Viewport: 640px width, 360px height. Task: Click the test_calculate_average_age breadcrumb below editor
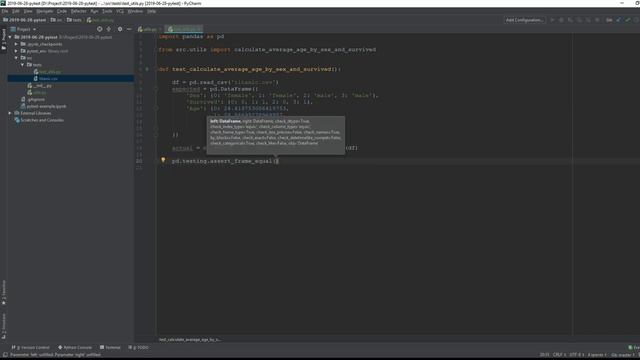(190, 340)
